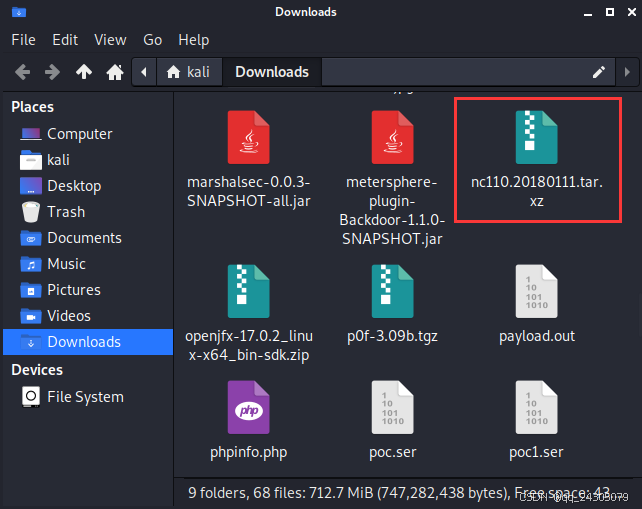Toggle path edit mode with pencil icon

(599, 72)
